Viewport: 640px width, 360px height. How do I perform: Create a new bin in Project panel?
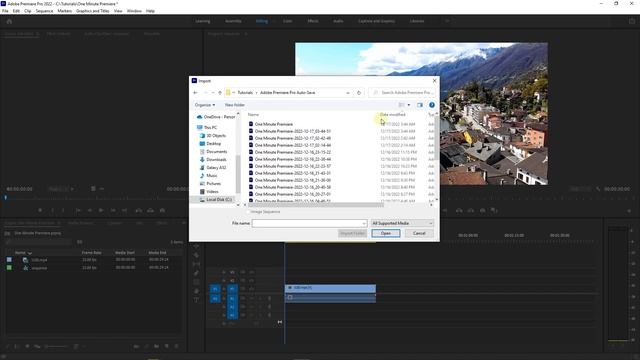pos(156,346)
